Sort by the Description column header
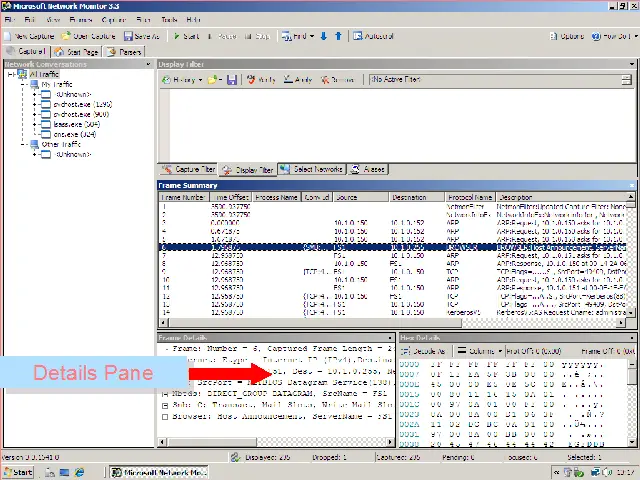The image size is (640, 480). [x=561, y=197]
